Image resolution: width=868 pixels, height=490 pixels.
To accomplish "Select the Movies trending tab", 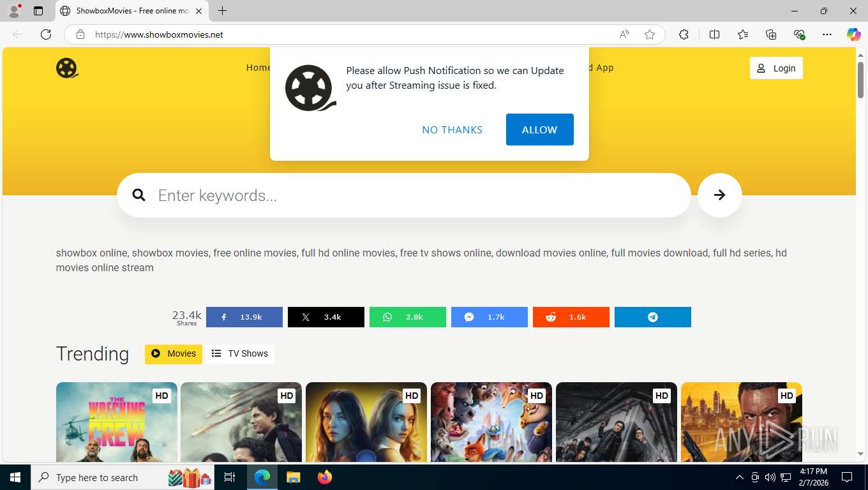I will tap(174, 354).
